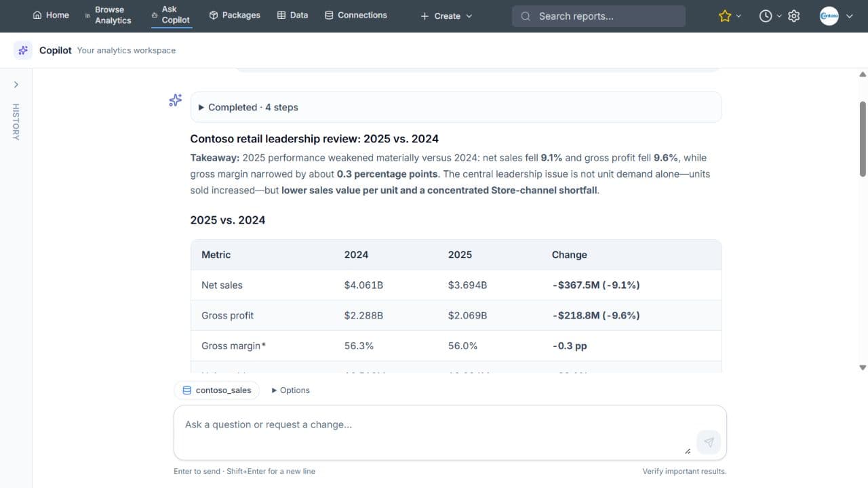Click the database icon in contoso_sales chip

click(187, 390)
